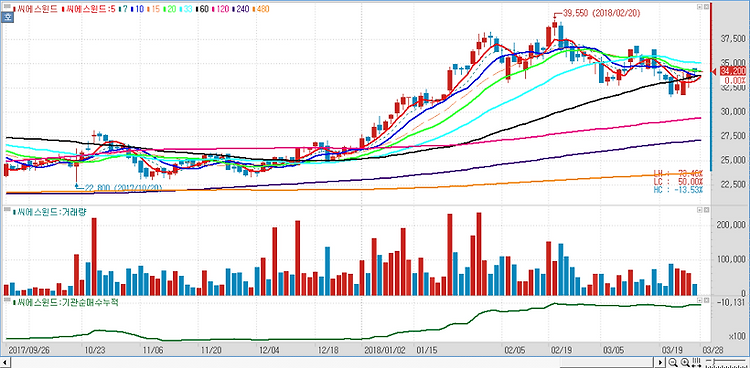Click the tallest red volume bar near 02/05
The image size is (750, 368).
click(x=479, y=254)
